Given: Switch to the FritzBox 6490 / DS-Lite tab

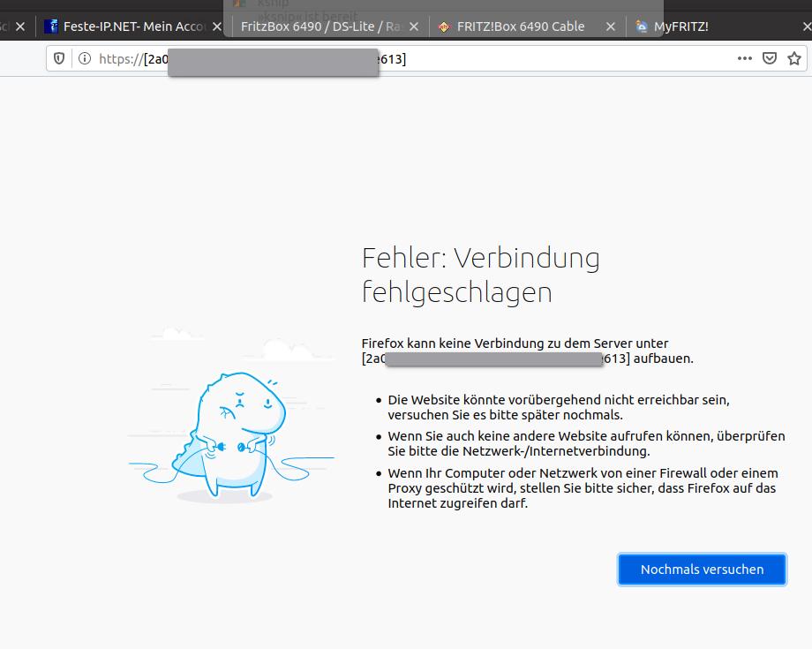Looking at the screenshot, I should (318, 26).
